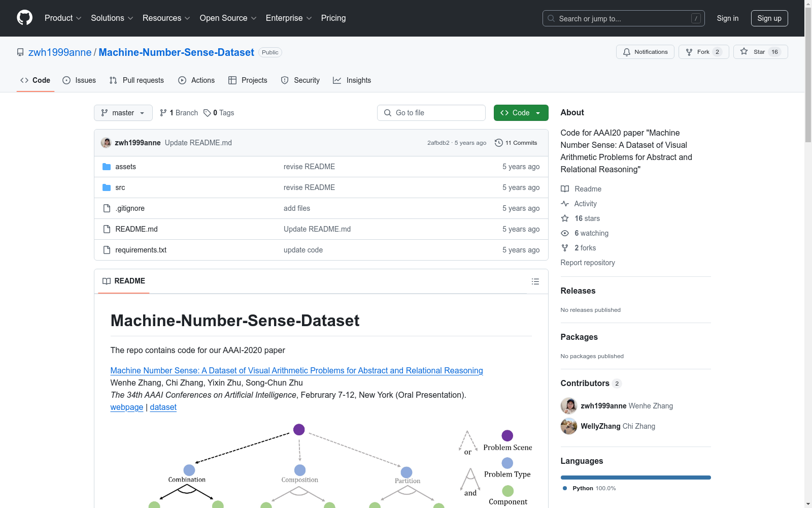The width and height of the screenshot is (812, 508).
Task: Click the repository icon before owner name
Action: point(20,52)
